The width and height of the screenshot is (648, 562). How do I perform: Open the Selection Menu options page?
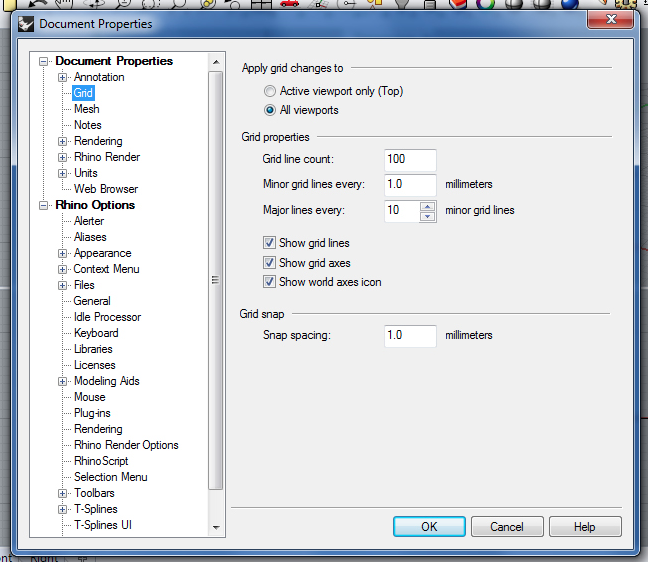click(x=111, y=477)
